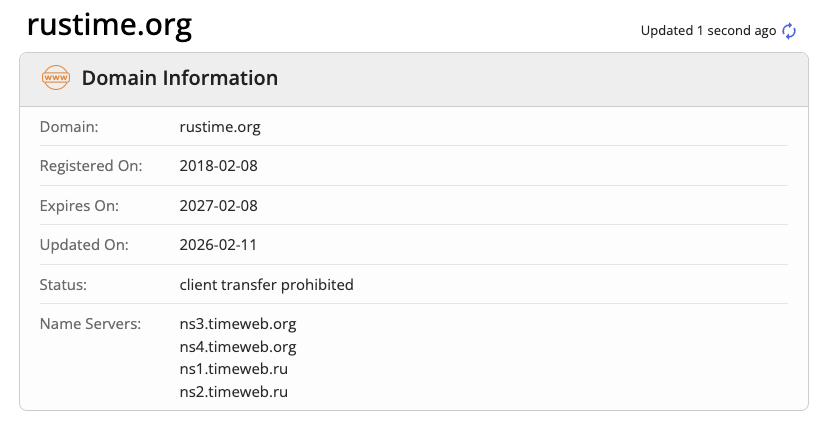
Task: Click the Status: field label
Action: point(63,285)
